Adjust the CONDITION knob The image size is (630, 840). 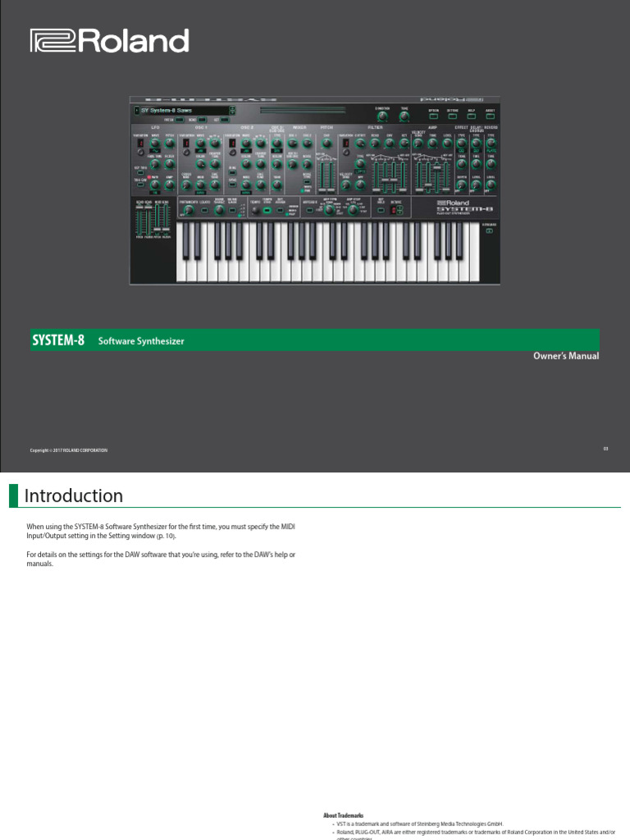click(x=382, y=116)
